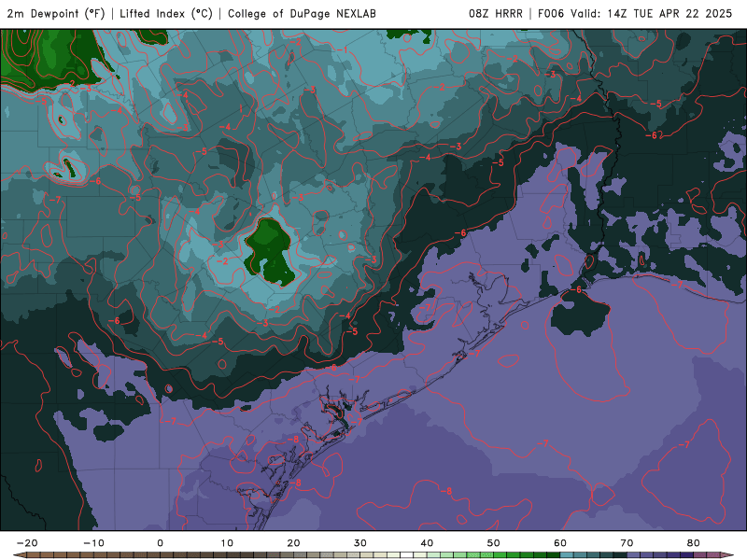747x560 pixels.
Task: Click the 0 tick label on color bar
Action: click(160, 543)
